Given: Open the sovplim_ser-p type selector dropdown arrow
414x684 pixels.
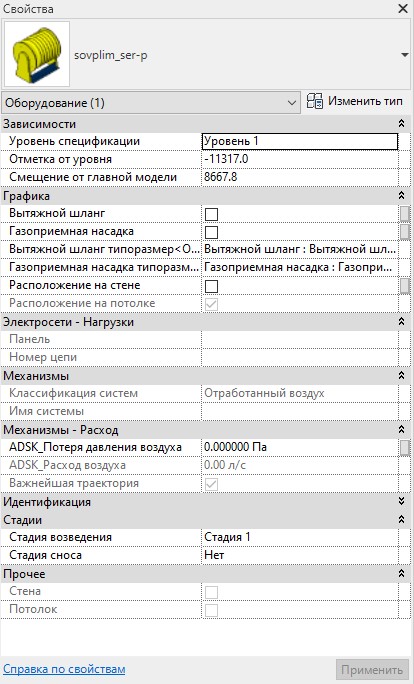Looking at the screenshot, I should coord(404,55).
